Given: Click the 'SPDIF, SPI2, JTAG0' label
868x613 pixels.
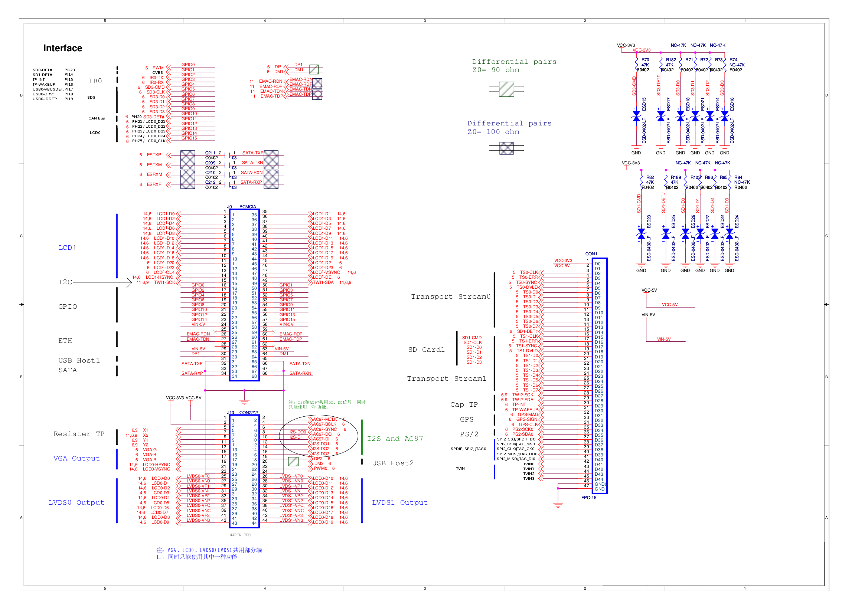Looking at the screenshot, I should [469, 449].
